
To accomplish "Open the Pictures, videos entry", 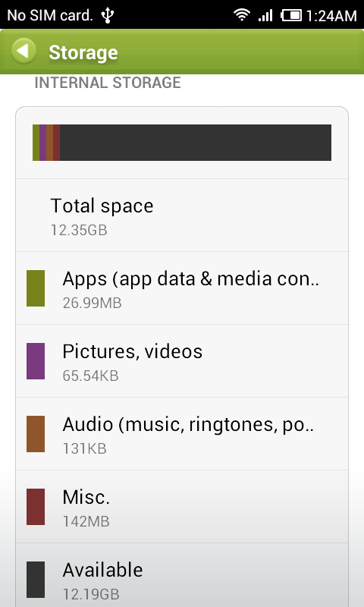I will pyautogui.click(x=182, y=361).
